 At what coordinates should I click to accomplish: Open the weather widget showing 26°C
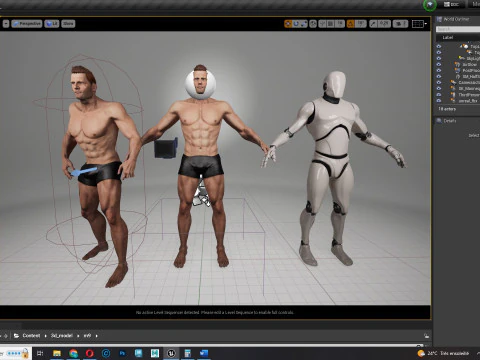point(443,353)
